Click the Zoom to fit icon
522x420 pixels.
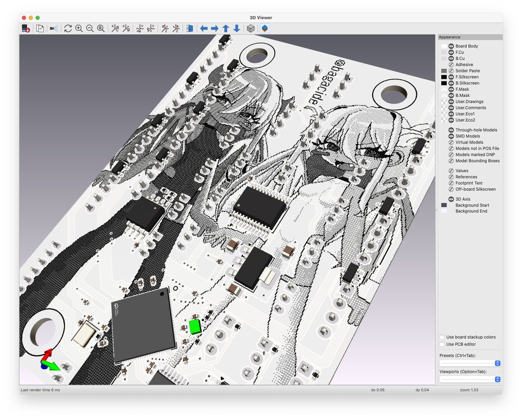pos(100,28)
